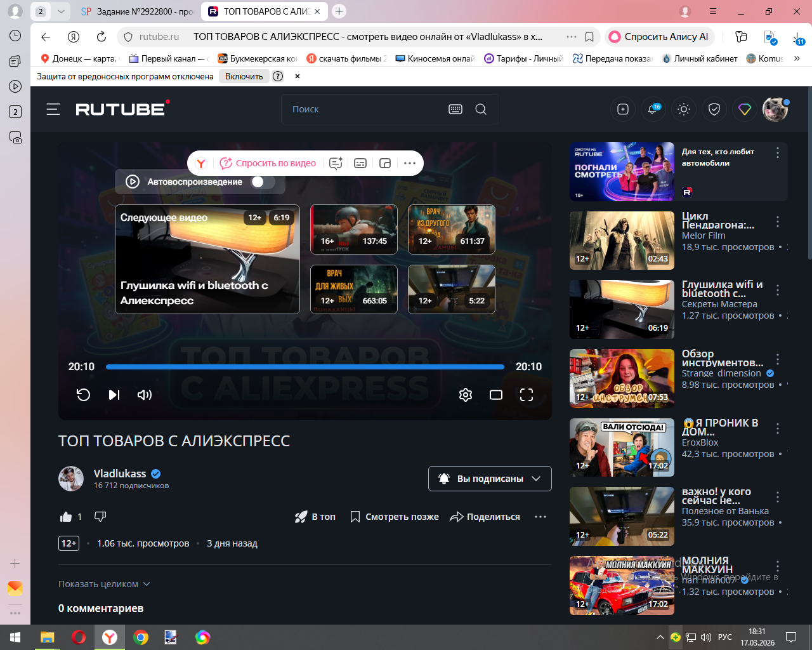Open video player settings gear
This screenshot has height=650, width=812.
[466, 395]
